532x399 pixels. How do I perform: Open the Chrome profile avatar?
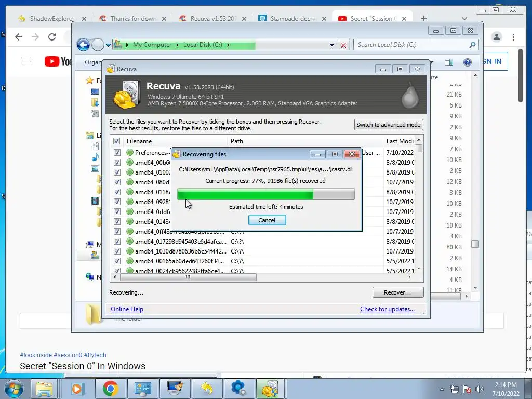tap(496, 37)
